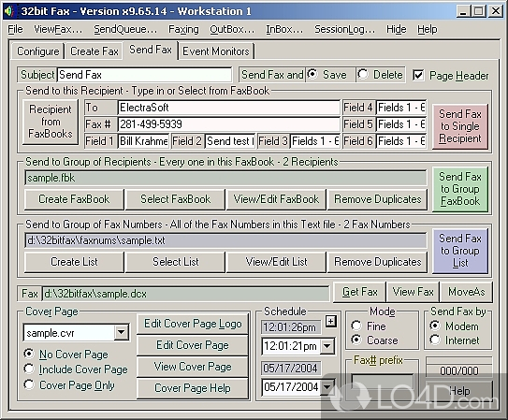This screenshot has width=508, height=420.
Task: Click the Edit Cover Page button
Action: (x=193, y=345)
